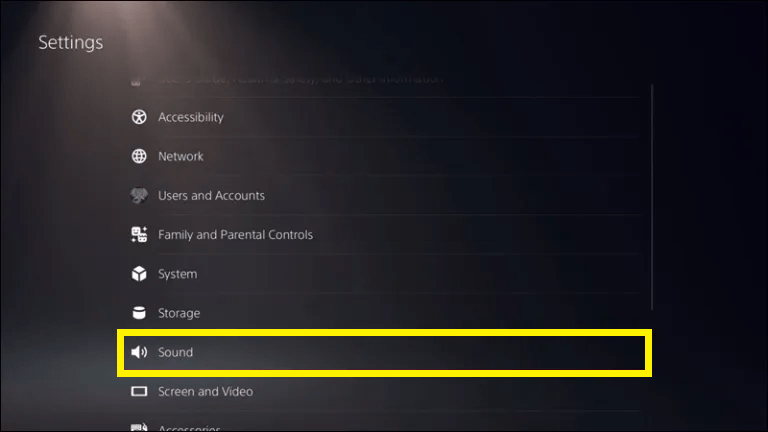
Task: Click the vertical scrollbar of settings list
Action: click(652, 197)
